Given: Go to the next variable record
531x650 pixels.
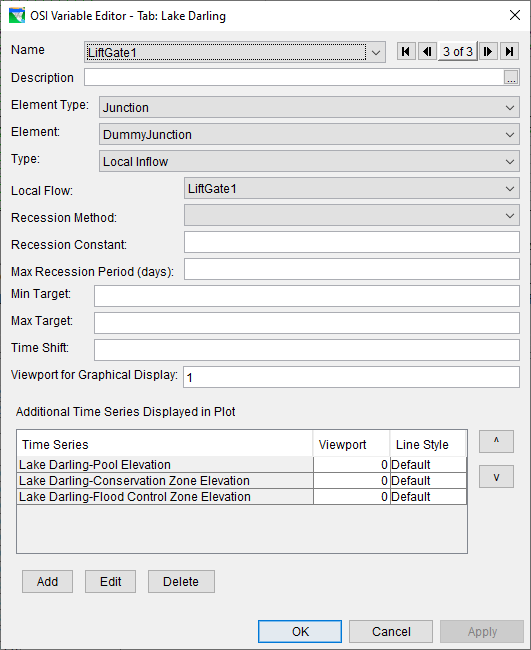Looking at the screenshot, I should tap(488, 52).
